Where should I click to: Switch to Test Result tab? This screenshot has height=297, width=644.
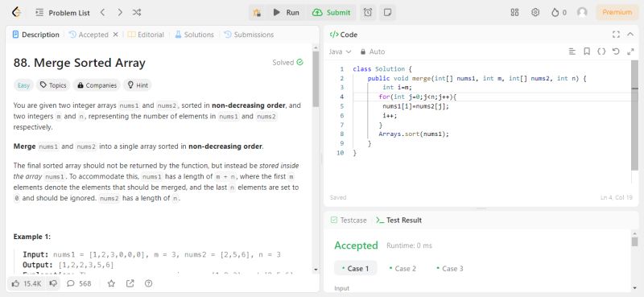[x=398, y=221]
